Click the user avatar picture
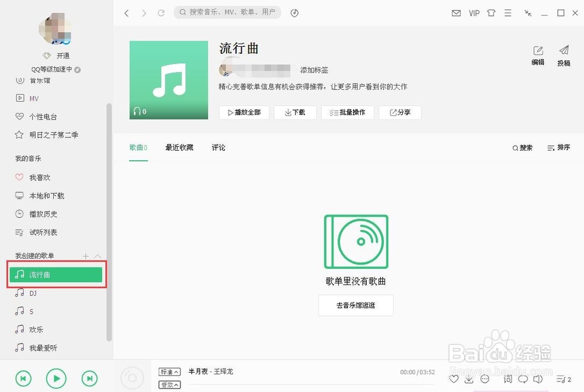This screenshot has width=584, height=392. click(55, 28)
